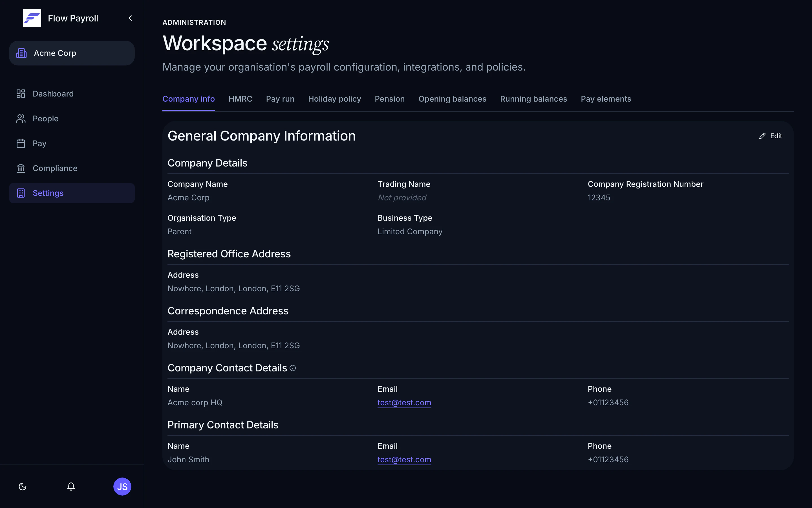Navigate to Compliance
The image size is (812, 508).
(x=72, y=168)
